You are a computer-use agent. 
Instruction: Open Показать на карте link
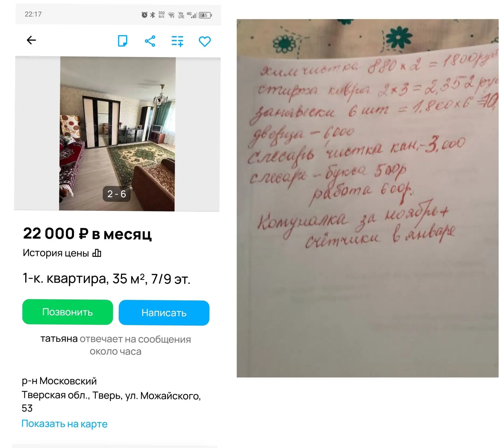pos(64,424)
